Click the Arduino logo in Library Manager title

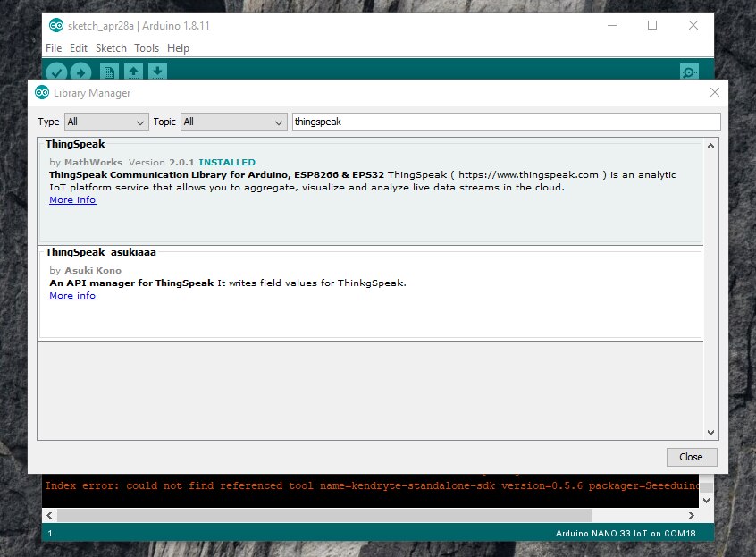[42, 93]
